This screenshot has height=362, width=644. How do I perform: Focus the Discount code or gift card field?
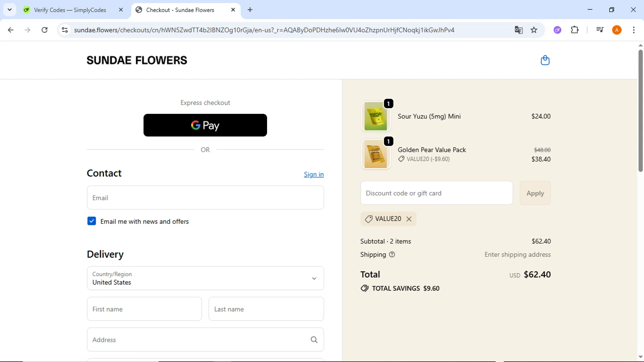tap(437, 193)
